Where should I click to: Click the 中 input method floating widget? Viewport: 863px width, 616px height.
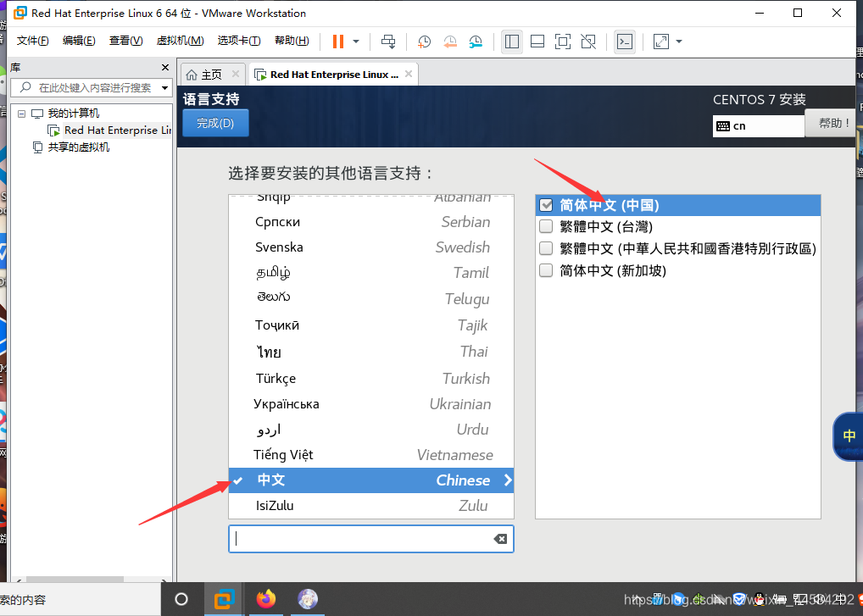(849, 436)
